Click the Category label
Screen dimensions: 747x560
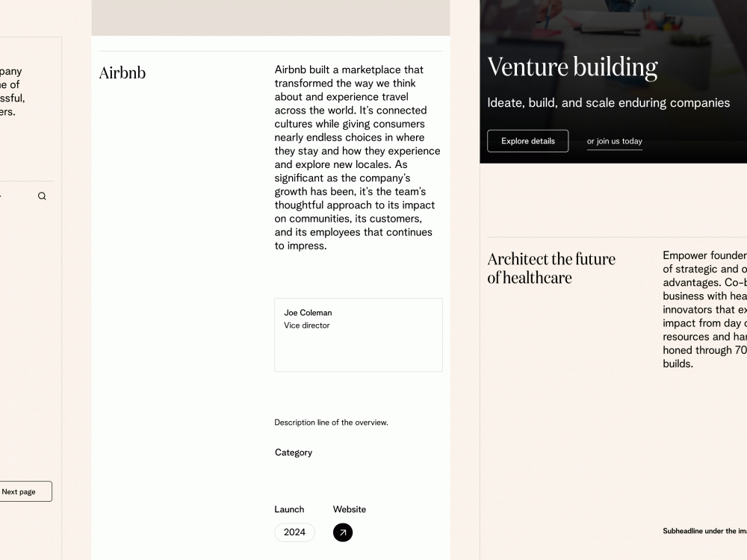tap(293, 452)
